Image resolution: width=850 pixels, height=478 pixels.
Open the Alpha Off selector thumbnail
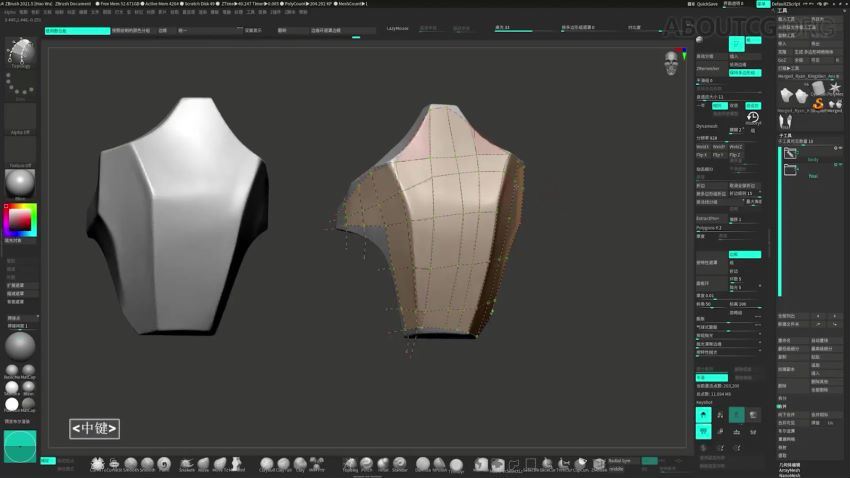20,119
